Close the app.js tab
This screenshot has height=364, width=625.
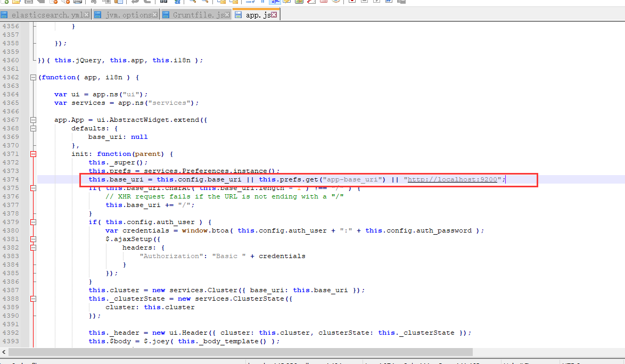pyautogui.click(x=274, y=15)
